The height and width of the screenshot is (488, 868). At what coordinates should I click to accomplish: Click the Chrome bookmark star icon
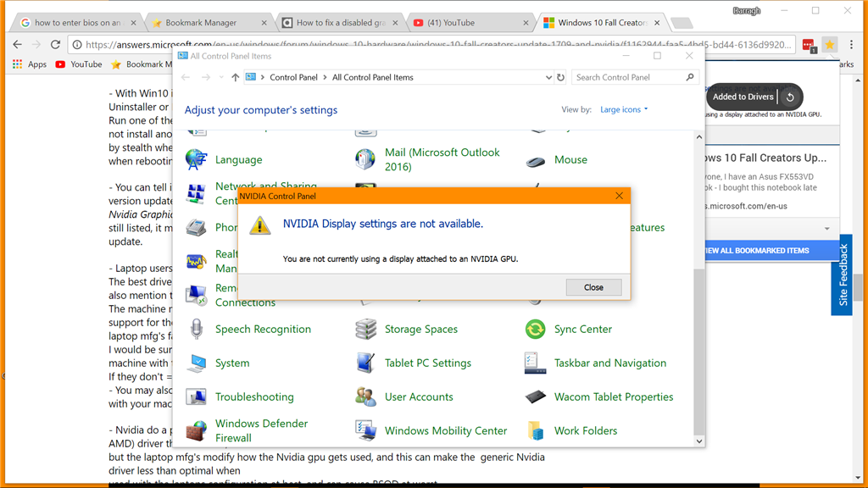[x=829, y=45]
